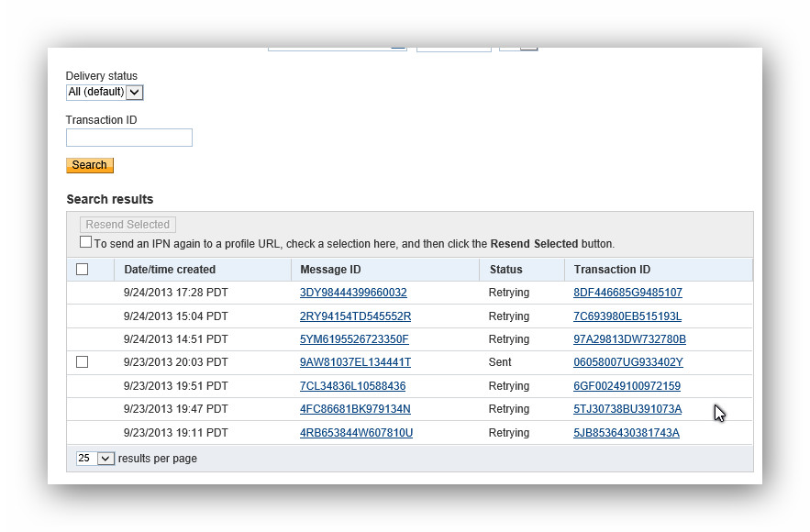
Task: Click the orange Search button
Action: click(89, 165)
